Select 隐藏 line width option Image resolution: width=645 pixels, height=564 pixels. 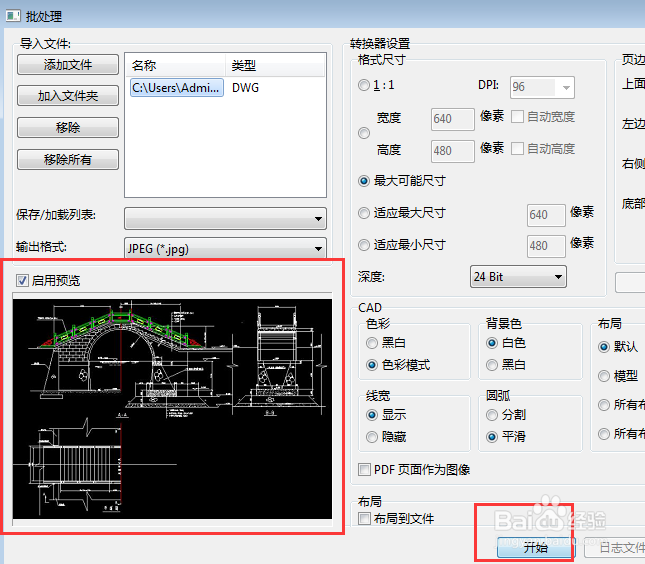(372, 436)
